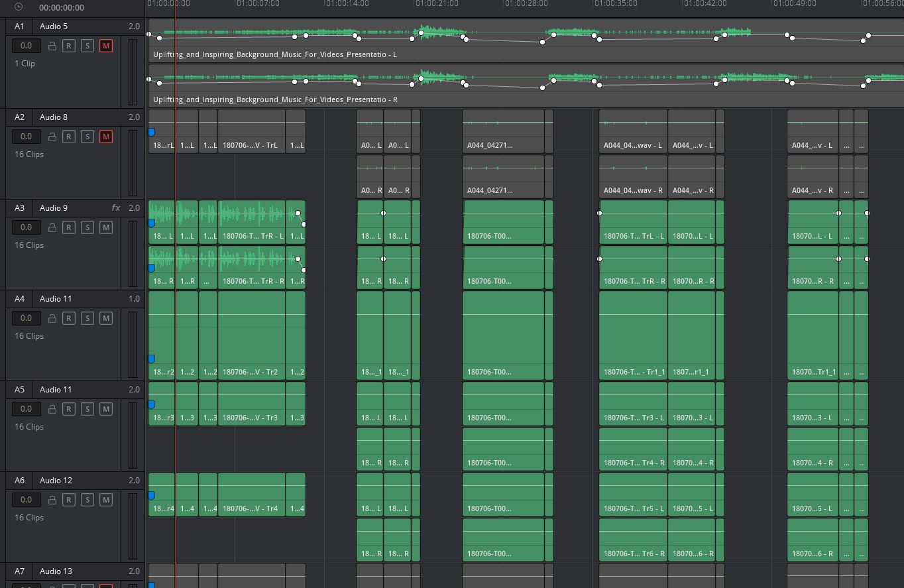Solo track A3 Audio 9

point(87,227)
